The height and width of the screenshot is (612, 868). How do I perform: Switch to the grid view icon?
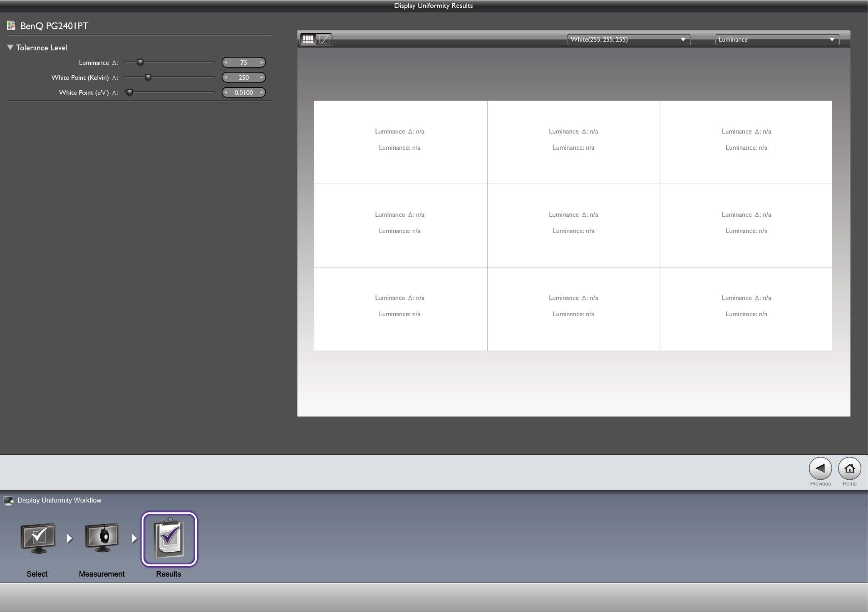(308, 39)
